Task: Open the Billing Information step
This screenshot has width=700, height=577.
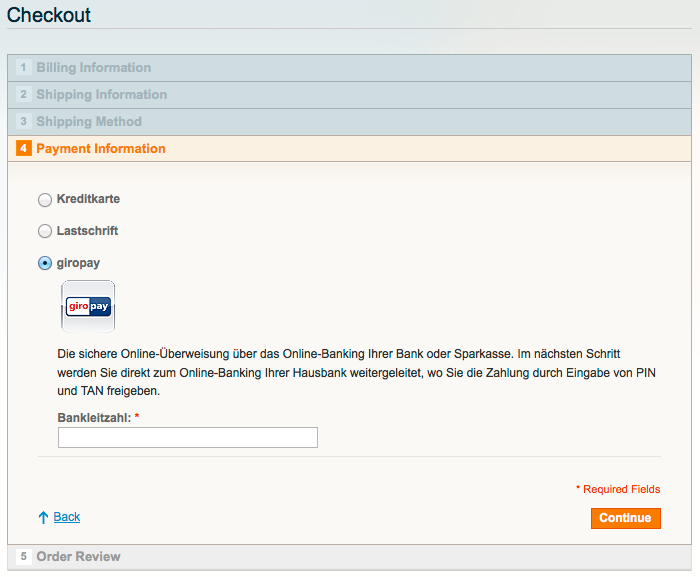Action: coord(349,68)
